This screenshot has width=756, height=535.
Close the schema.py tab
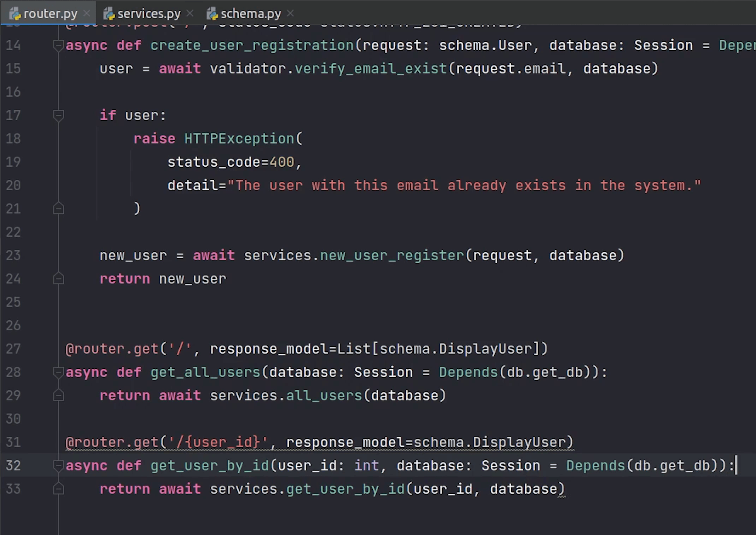click(x=290, y=13)
